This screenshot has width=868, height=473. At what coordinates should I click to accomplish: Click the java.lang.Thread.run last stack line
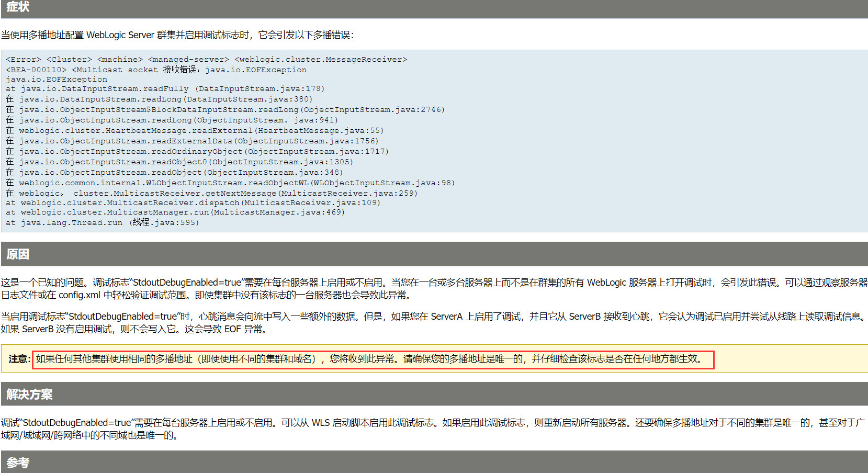coord(103,222)
